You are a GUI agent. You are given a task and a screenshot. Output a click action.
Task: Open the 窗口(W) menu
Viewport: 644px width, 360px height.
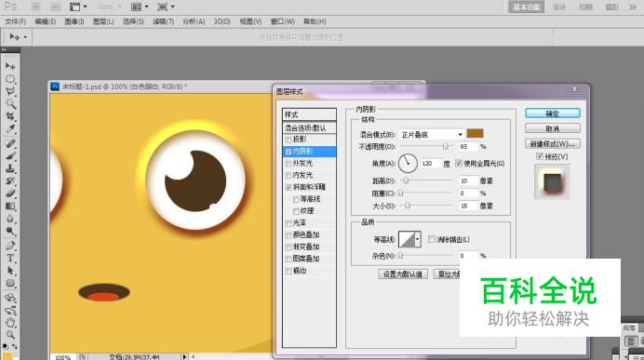[x=283, y=21]
